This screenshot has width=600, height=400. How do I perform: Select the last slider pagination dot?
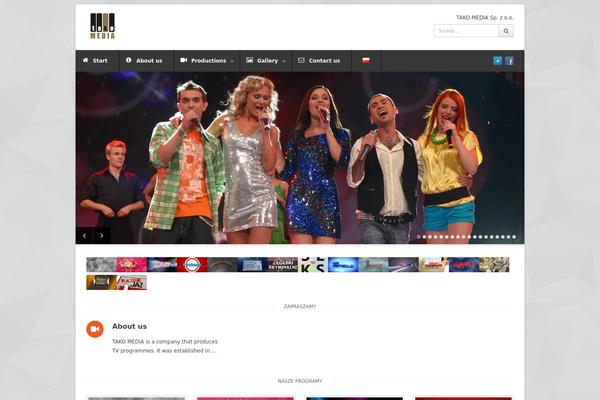pyautogui.click(x=514, y=237)
